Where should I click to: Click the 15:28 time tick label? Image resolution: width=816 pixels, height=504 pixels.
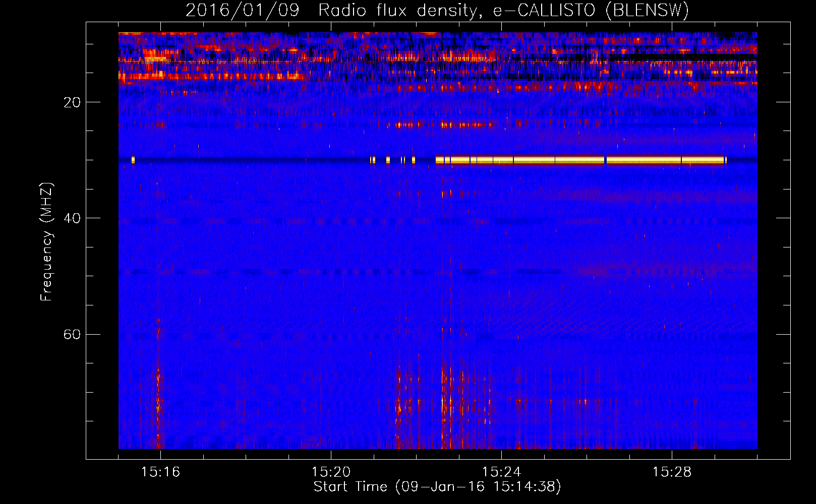(x=672, y=472)
